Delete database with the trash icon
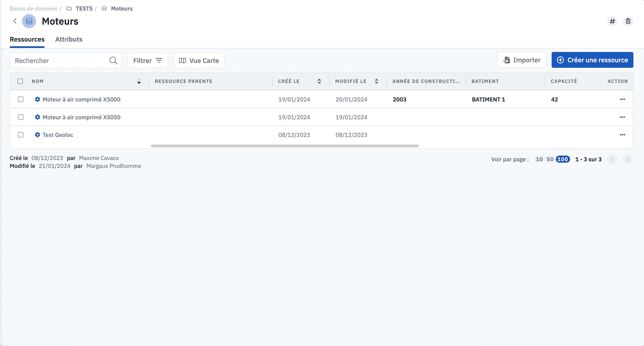The height and width of the screenshot is (346, 644). click(x=628, y=21)
